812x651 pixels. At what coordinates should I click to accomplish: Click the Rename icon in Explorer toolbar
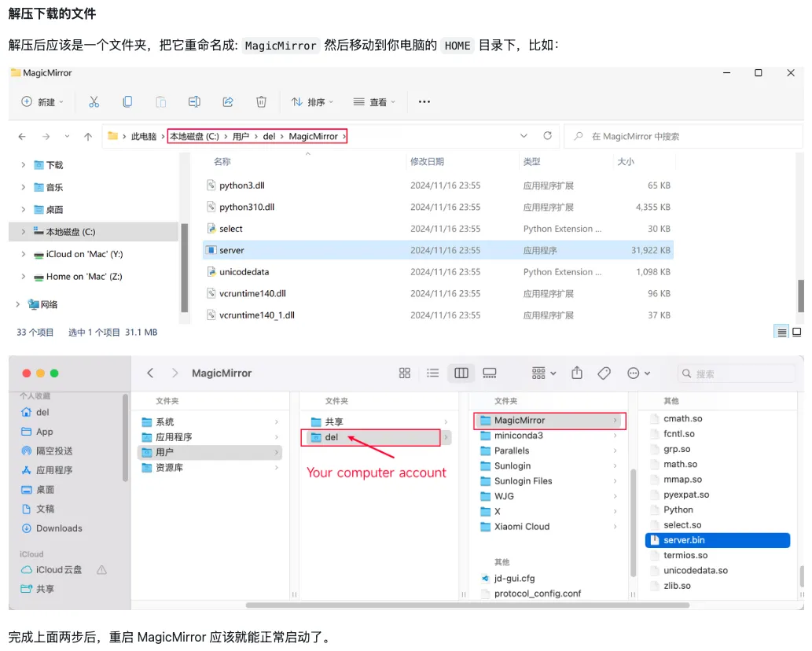point(194,102)
